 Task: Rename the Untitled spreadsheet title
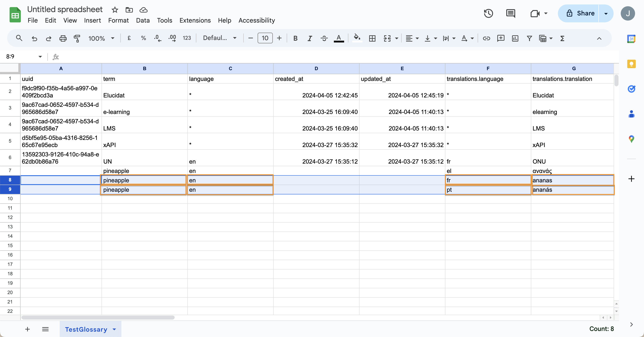[65, 9]
